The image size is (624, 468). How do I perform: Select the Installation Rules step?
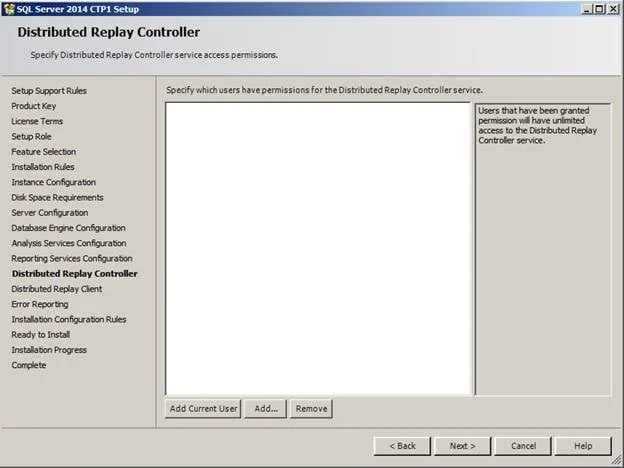43,167
